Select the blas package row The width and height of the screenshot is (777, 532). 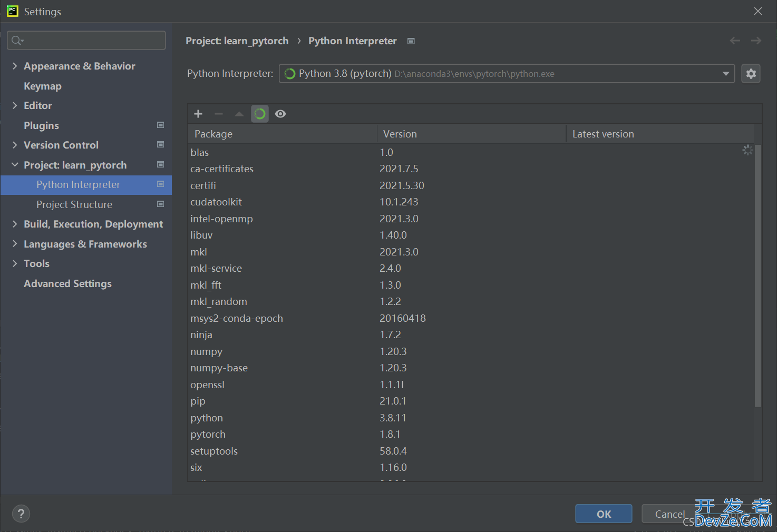click(x=471, y=152)
